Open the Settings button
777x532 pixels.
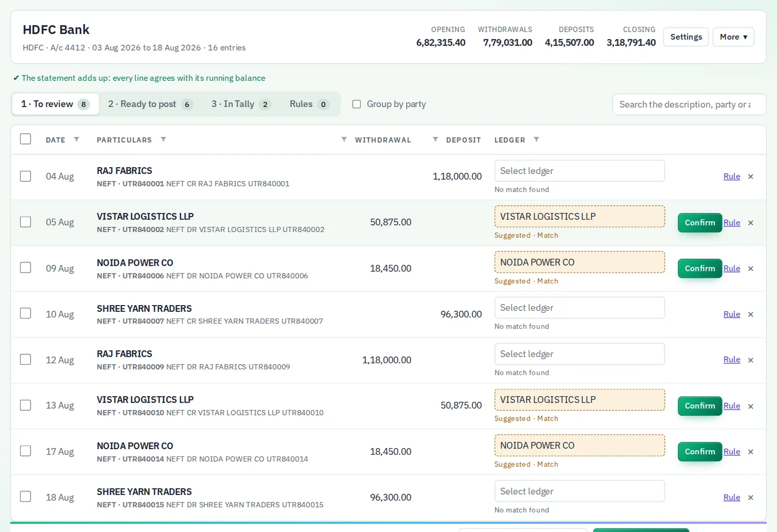click(x=686, y=37)
